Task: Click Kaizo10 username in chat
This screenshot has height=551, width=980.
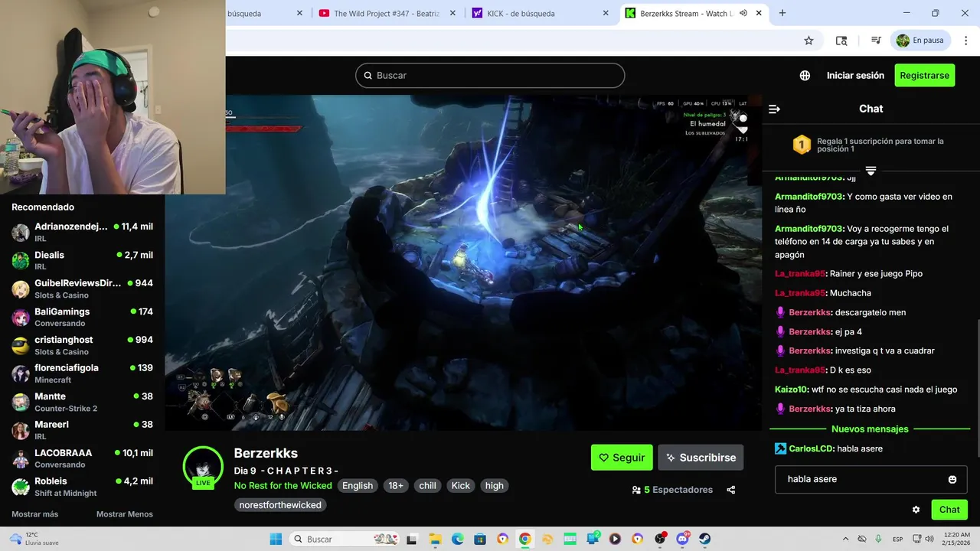Action: 792,390
